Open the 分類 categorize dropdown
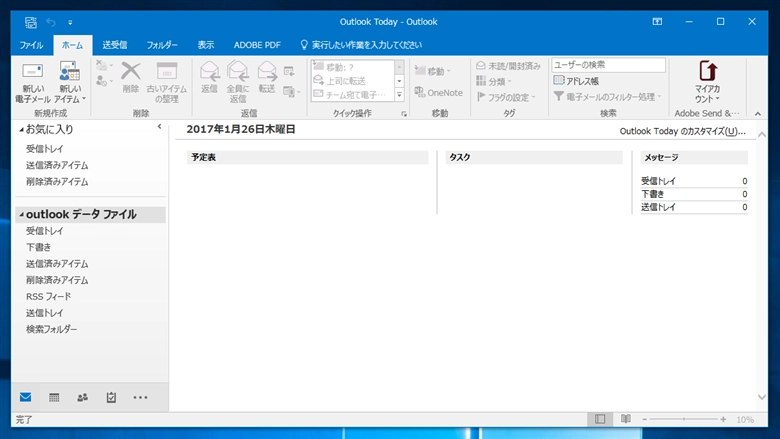 [493, 81]
